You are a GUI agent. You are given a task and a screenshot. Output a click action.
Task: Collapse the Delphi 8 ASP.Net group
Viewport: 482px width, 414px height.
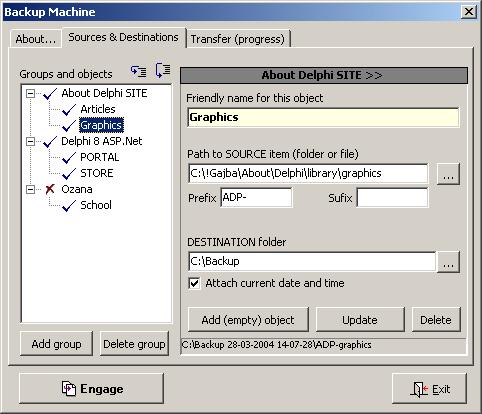click(30, 141)
